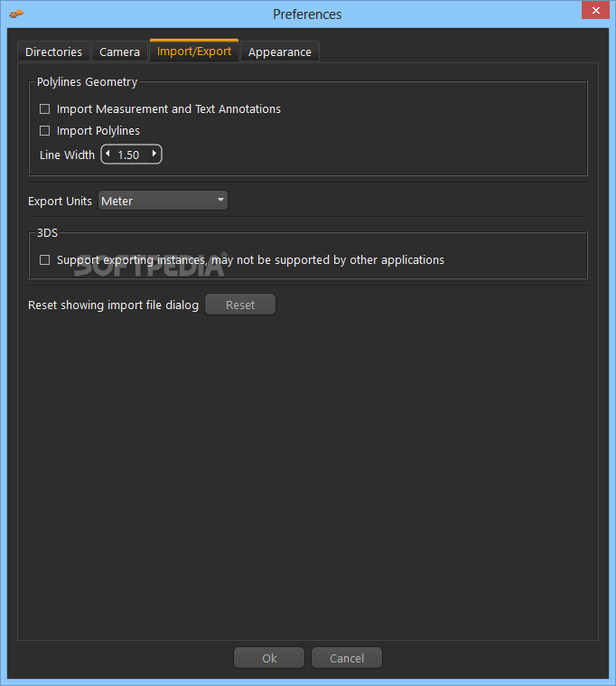Tick the Import Polylines checkbox
The image size is (616, 686).
click(44, 131)
